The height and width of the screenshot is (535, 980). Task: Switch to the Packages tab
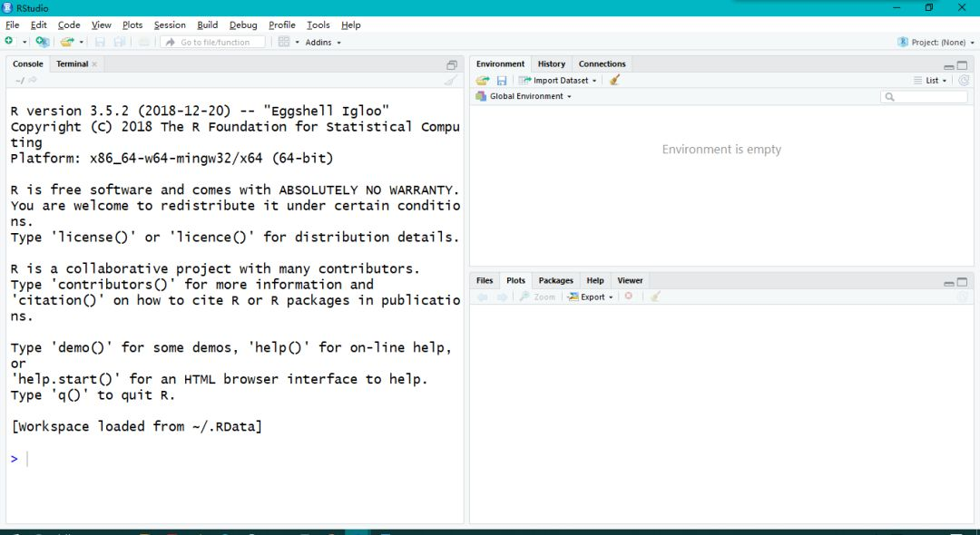pyautogui.click(x=555, y=280)
